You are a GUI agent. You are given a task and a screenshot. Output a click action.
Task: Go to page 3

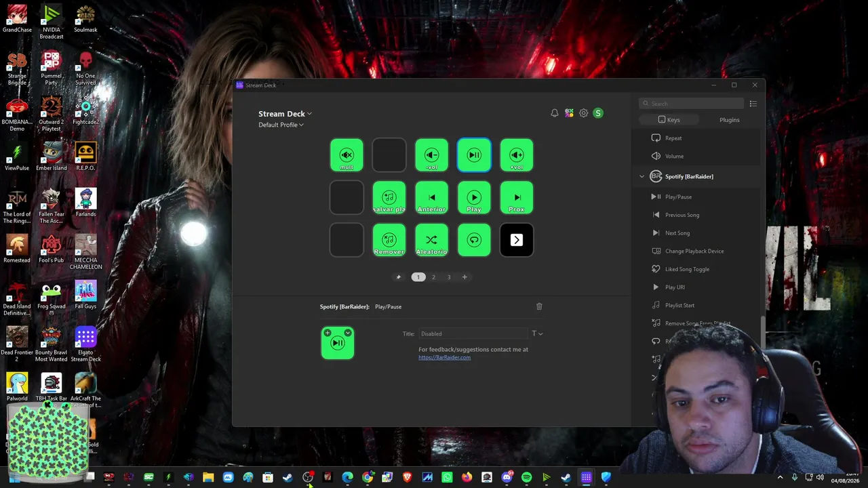(x=448, y=277)
